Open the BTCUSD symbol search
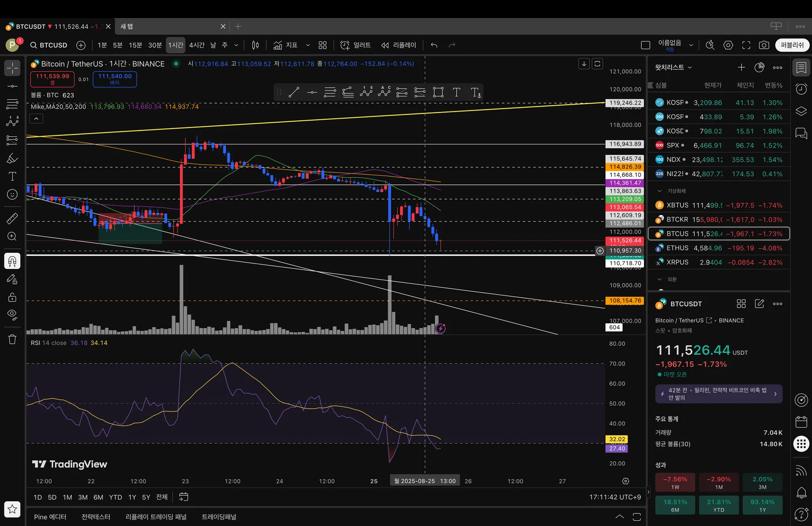 (x=49, y=45)
